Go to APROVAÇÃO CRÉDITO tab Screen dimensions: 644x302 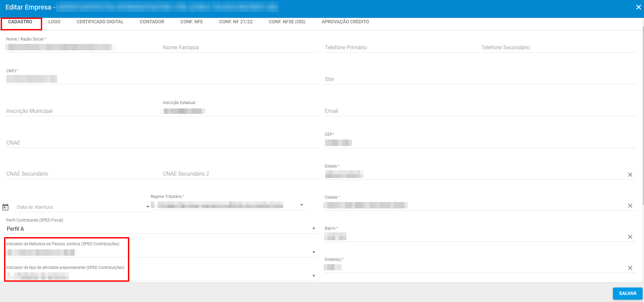pyautogui.click(x=345, y=22)
